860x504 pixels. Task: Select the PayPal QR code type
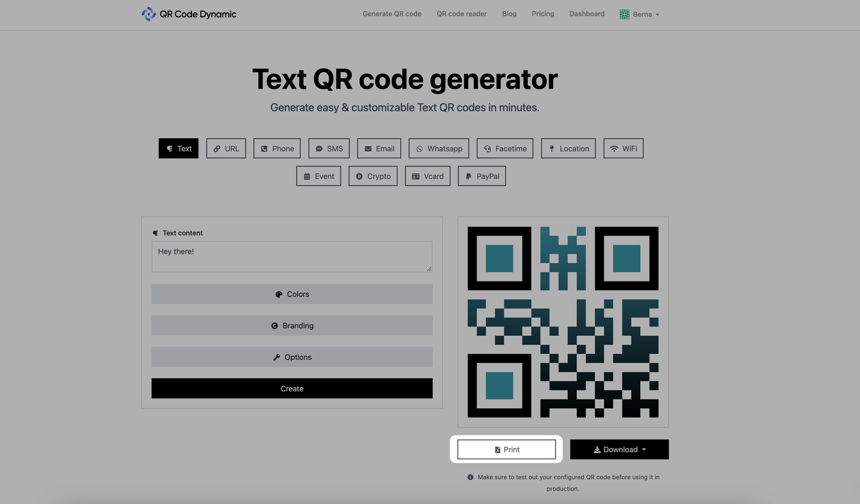click(482, 176)
